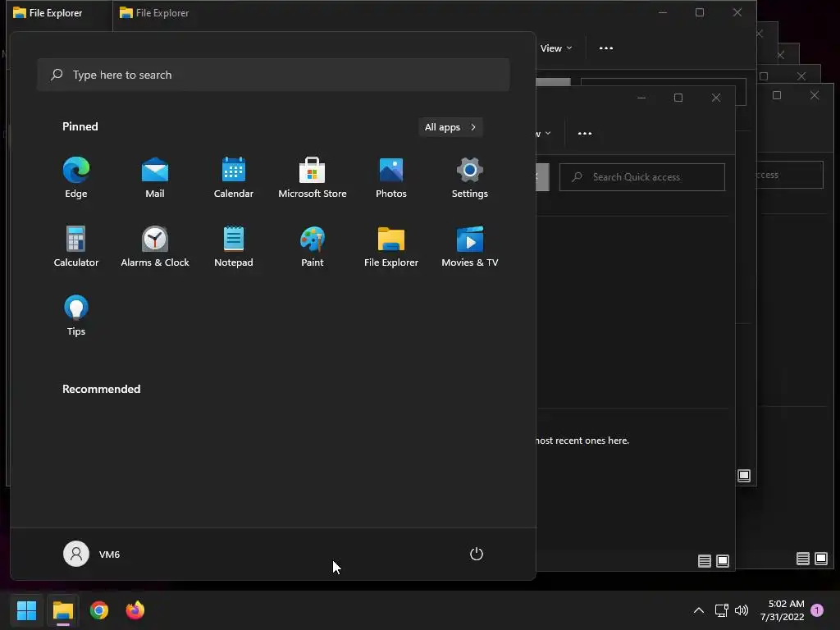
Task: Open Notepad
Action: click(x=234, y=246)
